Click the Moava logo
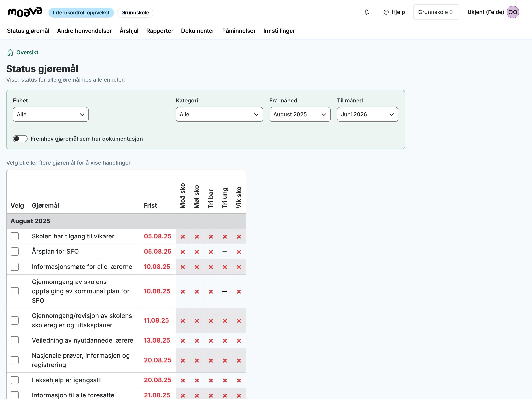 pyautogui.click(x=25, y=12)
